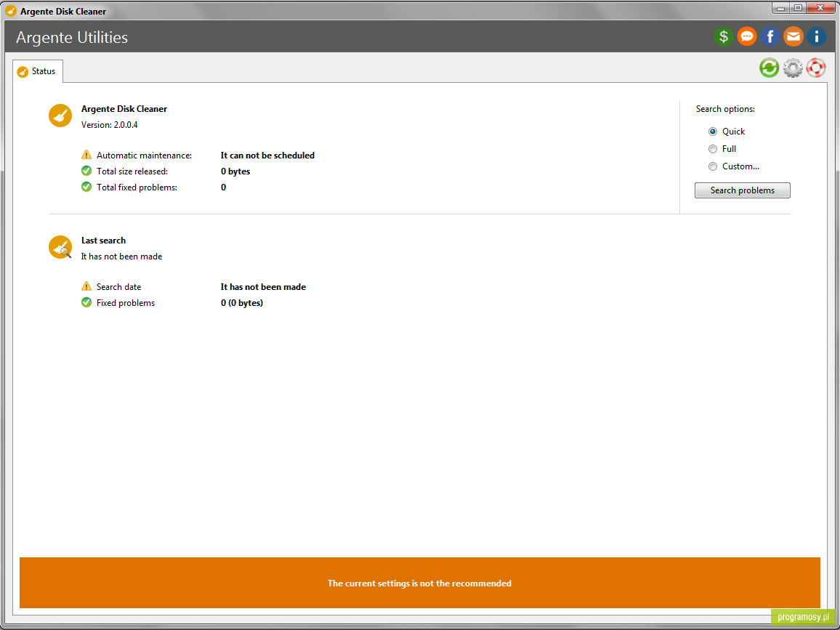Click the orange settings not recommended banner
Viewport: 840px width, 630px height.
click(419, 583)
